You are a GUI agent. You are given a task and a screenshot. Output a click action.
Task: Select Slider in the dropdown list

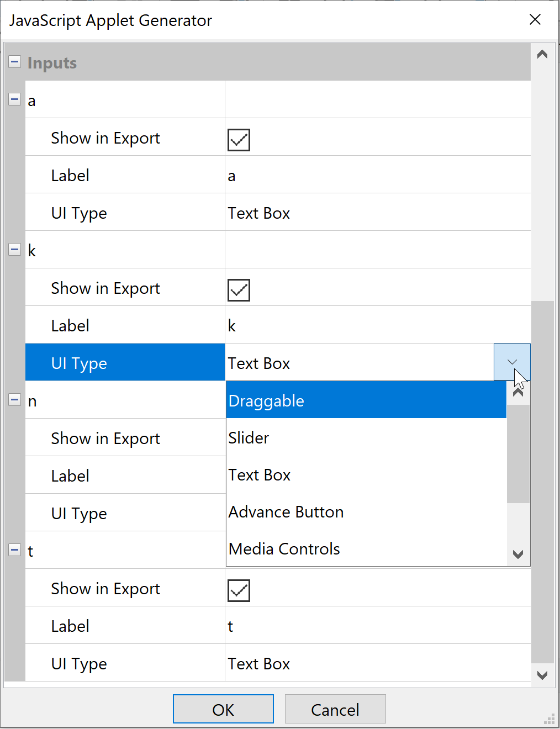point(366,438)
